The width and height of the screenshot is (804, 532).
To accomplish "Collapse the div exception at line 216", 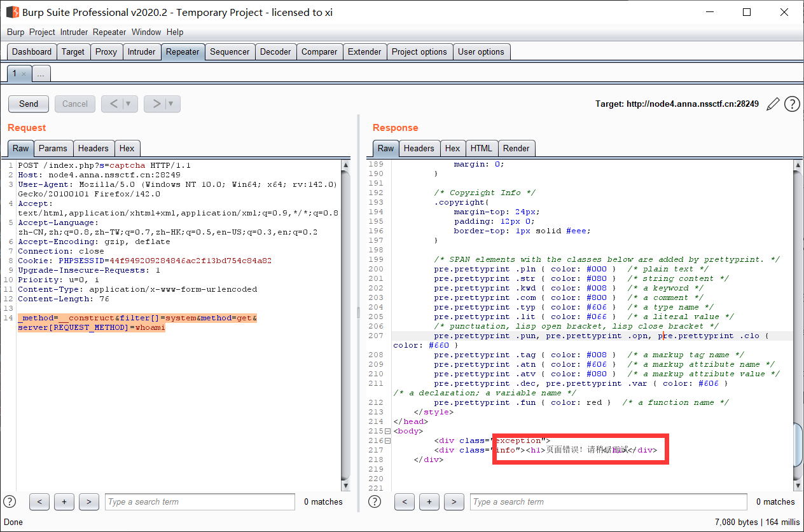I will (x=387, y=440).
